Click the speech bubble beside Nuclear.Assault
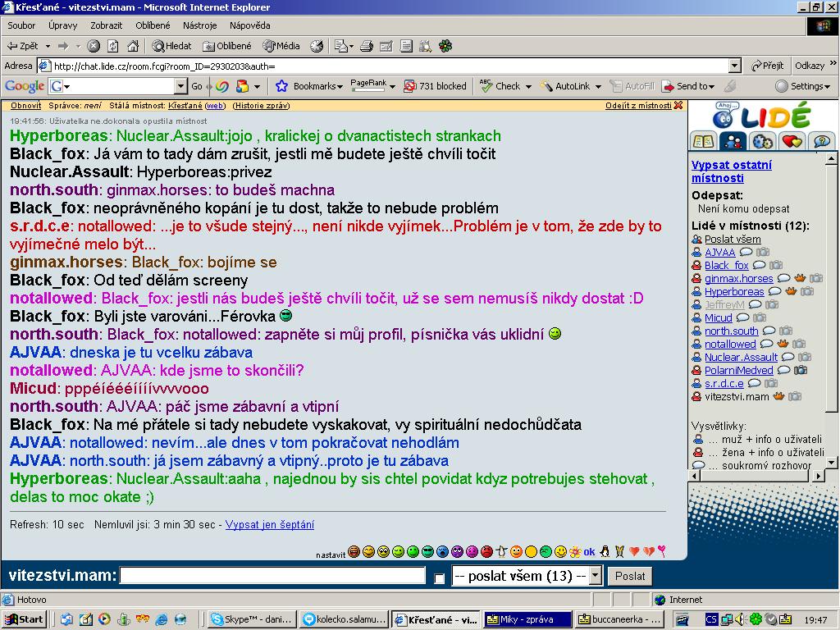Viewport: 840px width, 630px height. (x=787, y=358)
